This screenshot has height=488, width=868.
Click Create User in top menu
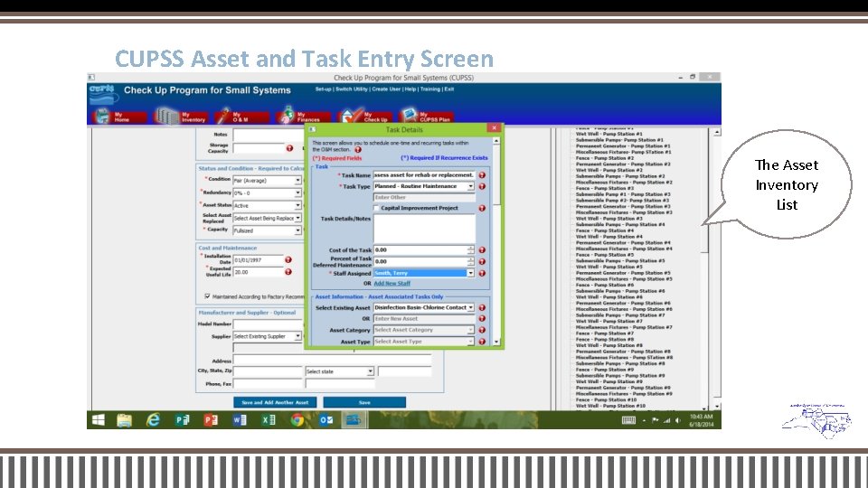tap(386, 89)
